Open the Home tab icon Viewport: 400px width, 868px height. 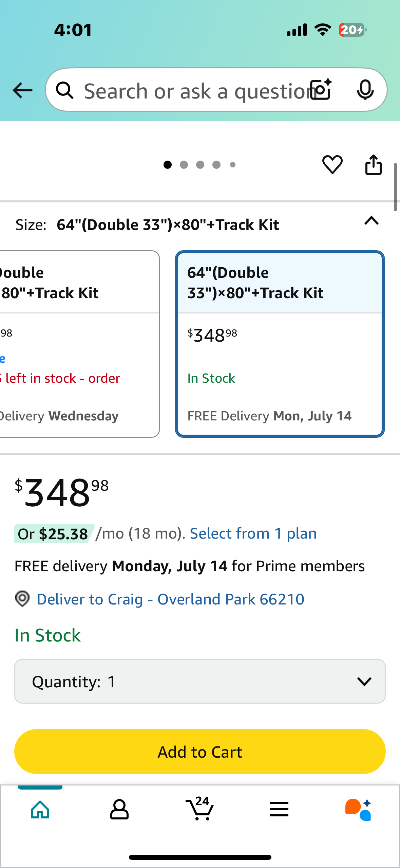(40, 810)
